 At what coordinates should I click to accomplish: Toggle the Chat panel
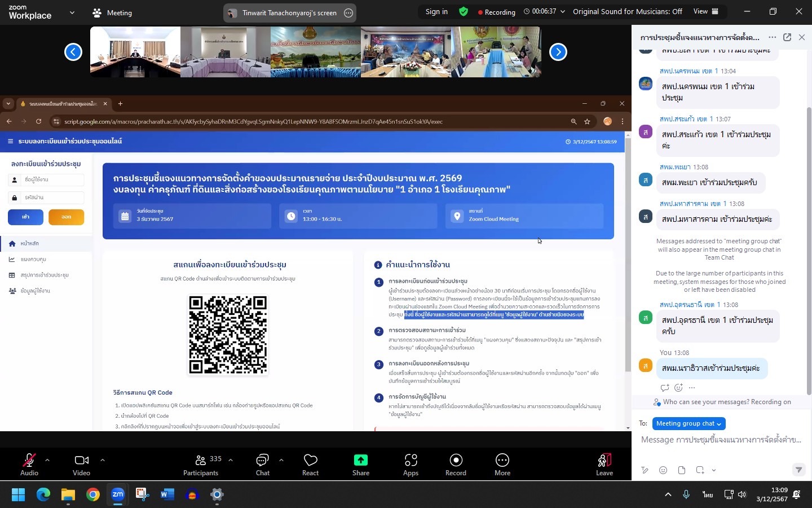click(263, 464)
